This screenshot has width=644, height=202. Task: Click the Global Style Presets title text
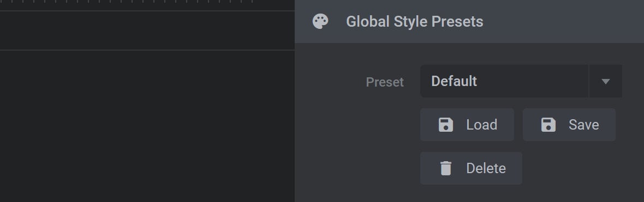point(414,21)
